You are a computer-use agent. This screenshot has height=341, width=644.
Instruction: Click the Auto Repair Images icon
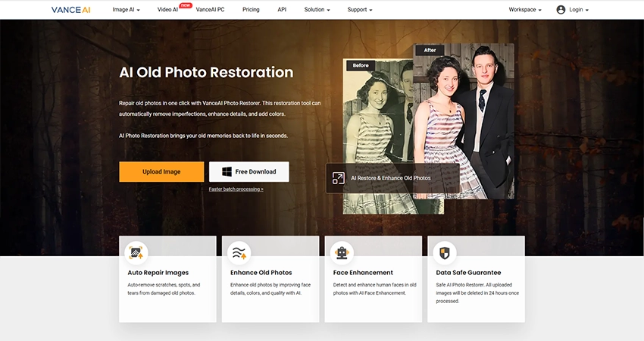[x=136, y=252]
